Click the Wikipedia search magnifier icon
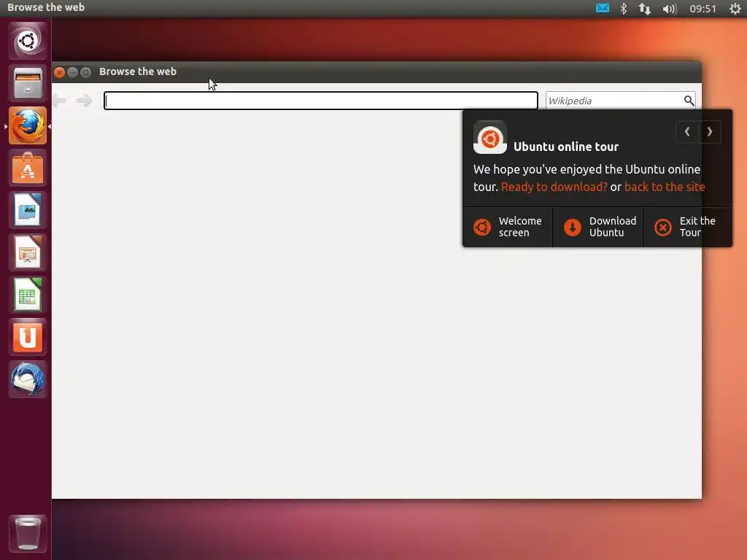 tap(689, 101)
